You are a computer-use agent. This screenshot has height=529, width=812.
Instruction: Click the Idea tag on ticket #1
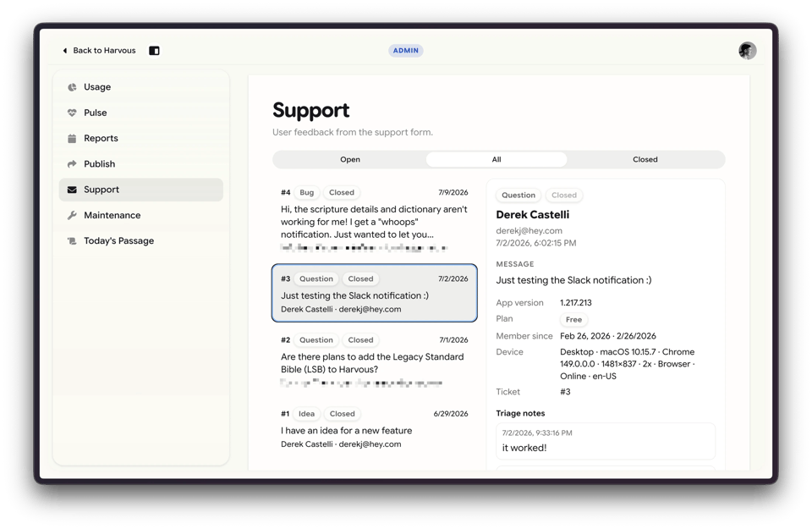click(x=306, y=414)
